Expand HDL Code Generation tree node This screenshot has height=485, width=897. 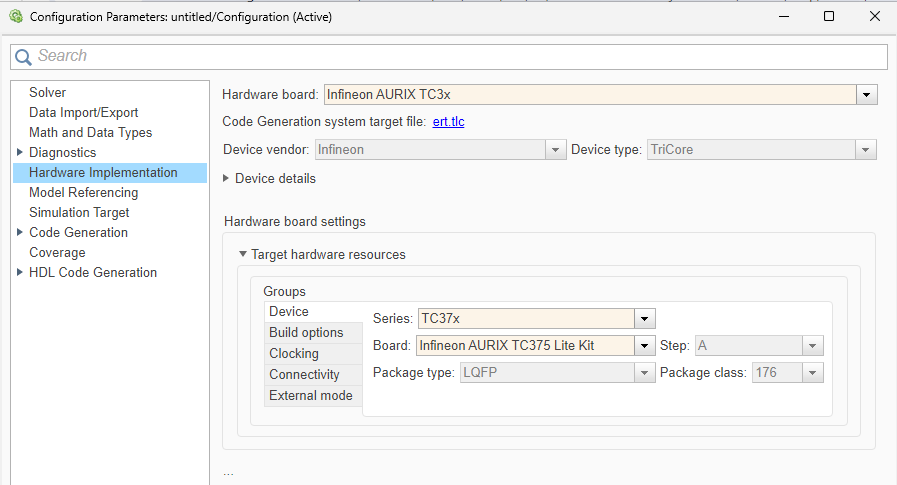pyautogui.click(x=20, y=272)
